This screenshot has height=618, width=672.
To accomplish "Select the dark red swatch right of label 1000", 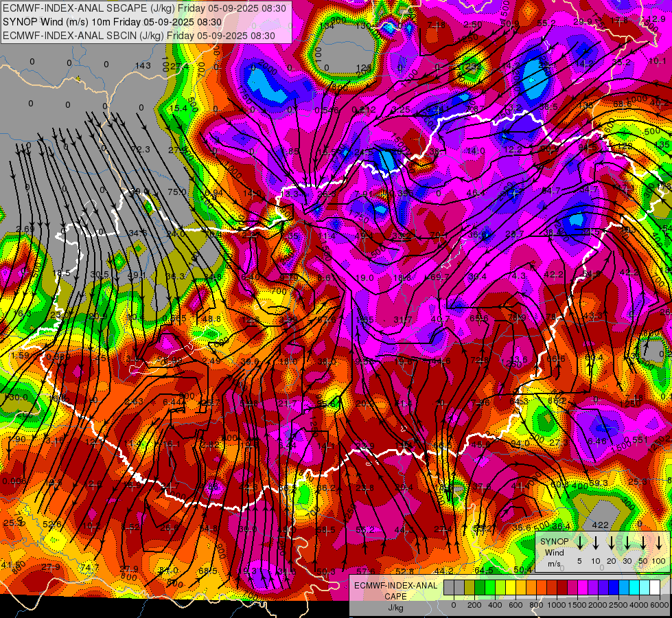I will point(562,587).
